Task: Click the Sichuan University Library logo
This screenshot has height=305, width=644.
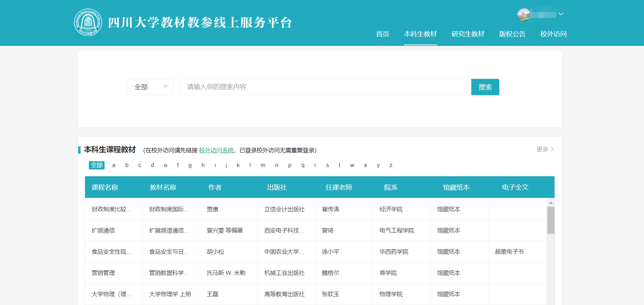Action: pos(88,23)
